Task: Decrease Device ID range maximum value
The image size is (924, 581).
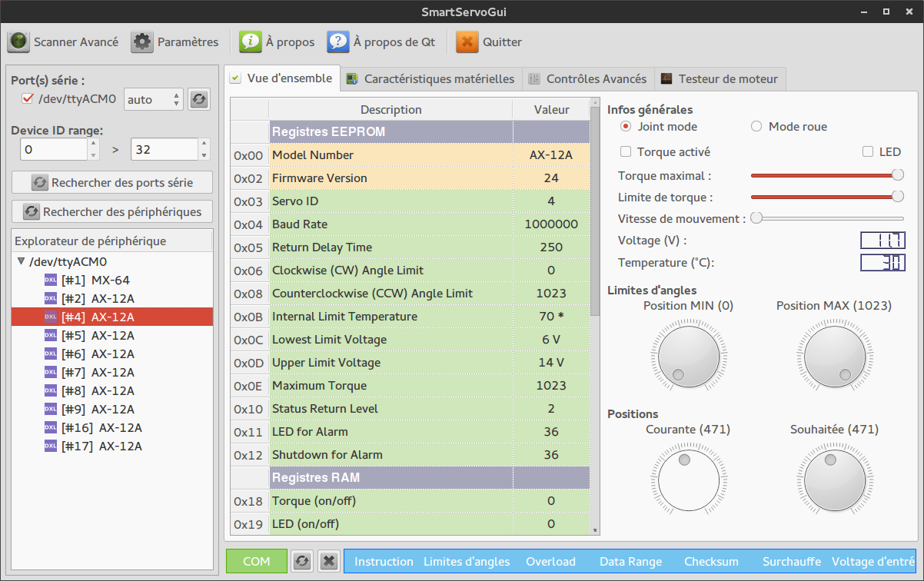Action: click(x=204, y=154)
